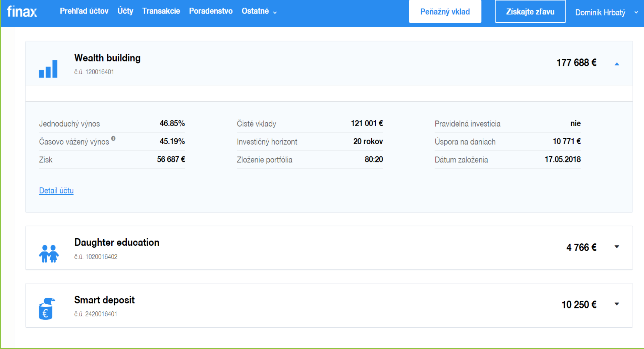Click the Wealth building bar chart icon
This screenshot has height=349, width=644.
[48, 69]
